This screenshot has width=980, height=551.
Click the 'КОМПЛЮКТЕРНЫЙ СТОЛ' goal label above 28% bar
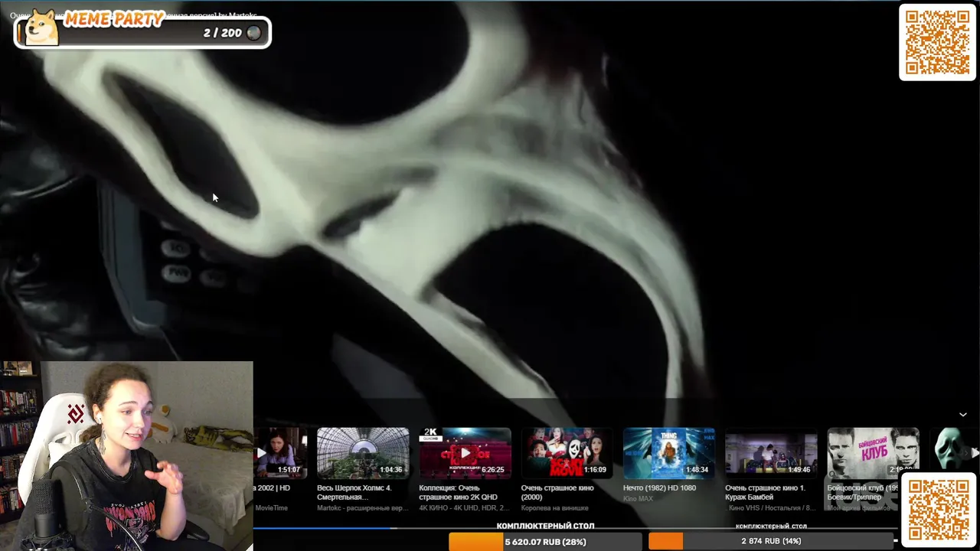pos(545,526)
